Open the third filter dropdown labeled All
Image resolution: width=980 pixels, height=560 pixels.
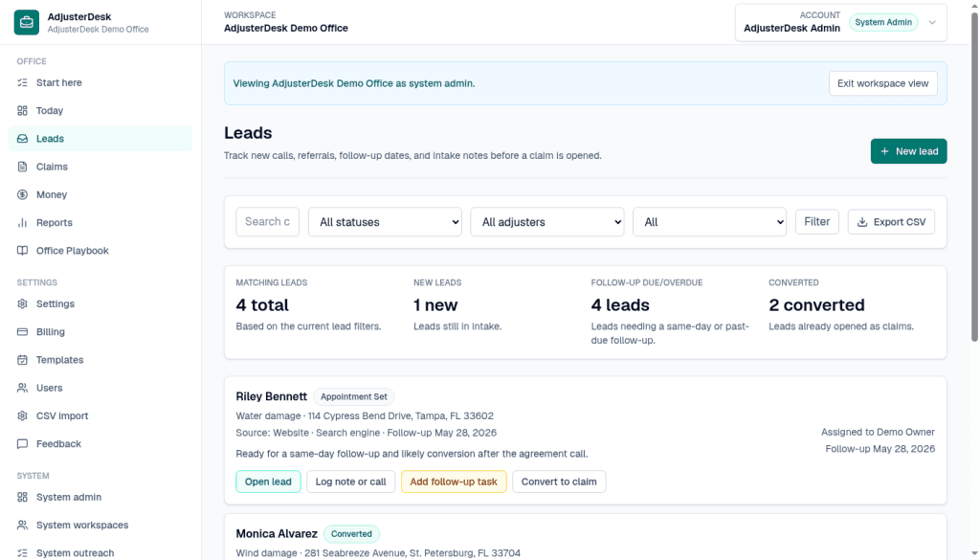click(x=709, y=222)
